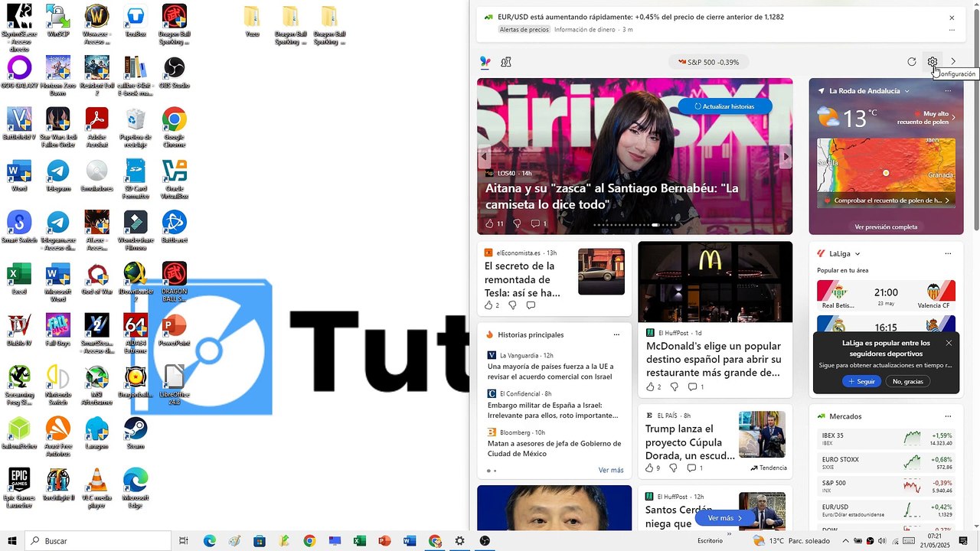Expand La Roda de Andalucía location dropdown

906,91
